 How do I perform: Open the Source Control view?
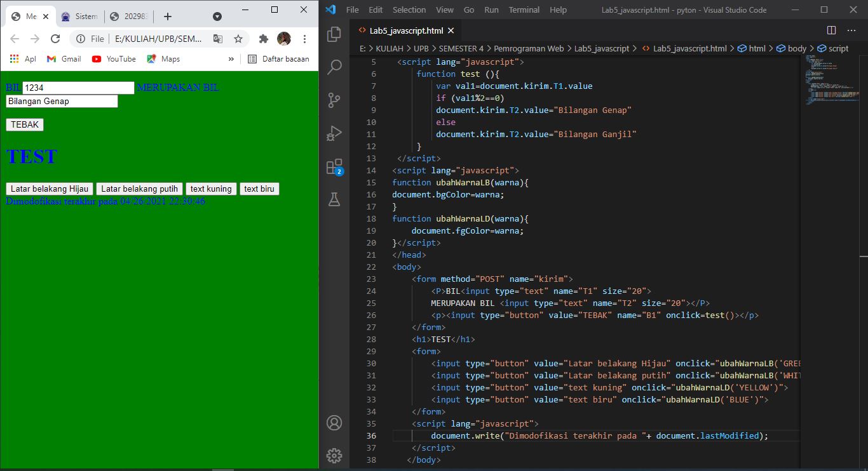334,100
